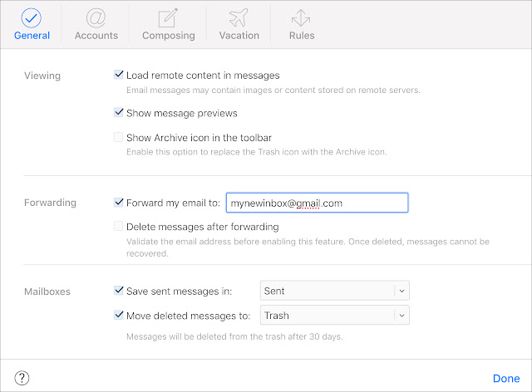Toggle Show message previews checkbox
Image resolution: width=532 pixels, height=392 pixels.
(x=118, y=112)
